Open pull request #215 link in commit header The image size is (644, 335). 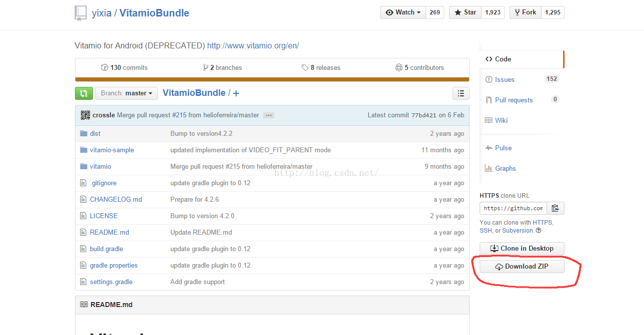pos(179,115)
